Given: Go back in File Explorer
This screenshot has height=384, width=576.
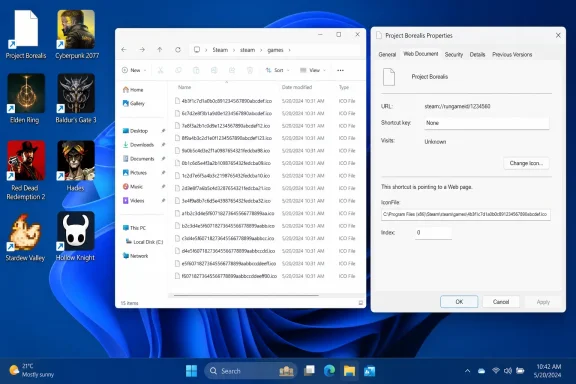Looking at the screenshot, I should coord(124,50).
